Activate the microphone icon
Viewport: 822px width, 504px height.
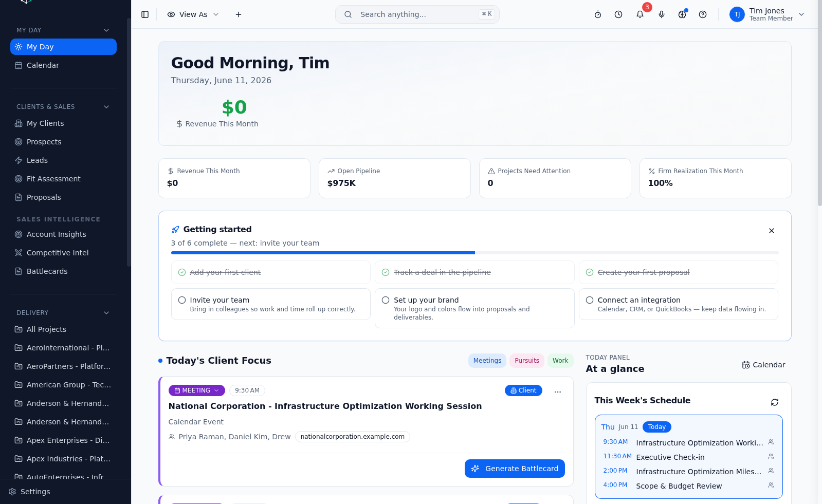(x=662, y=14)
